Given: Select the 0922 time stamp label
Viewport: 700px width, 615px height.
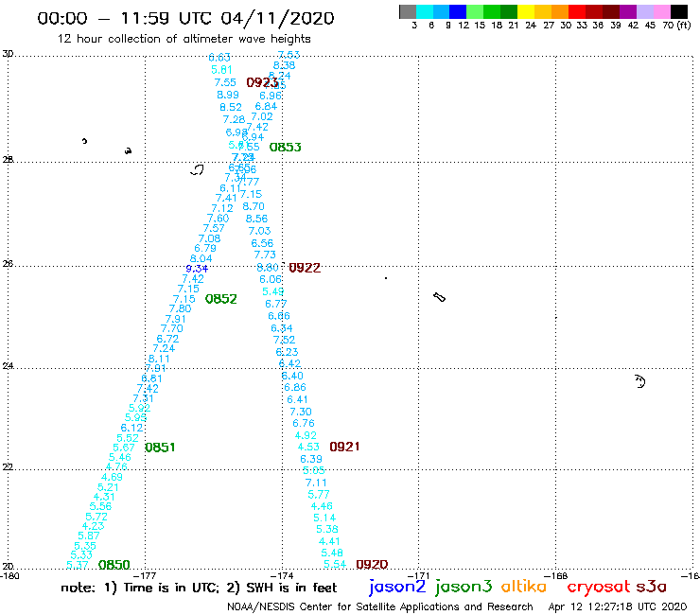Looking at the screenshot, I should coord(305,268).
